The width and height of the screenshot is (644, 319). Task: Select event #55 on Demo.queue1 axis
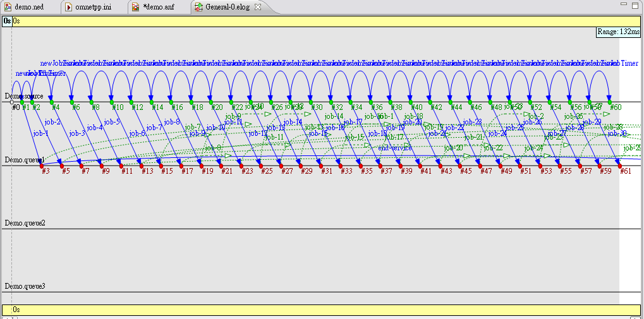[x=559, y=166]
